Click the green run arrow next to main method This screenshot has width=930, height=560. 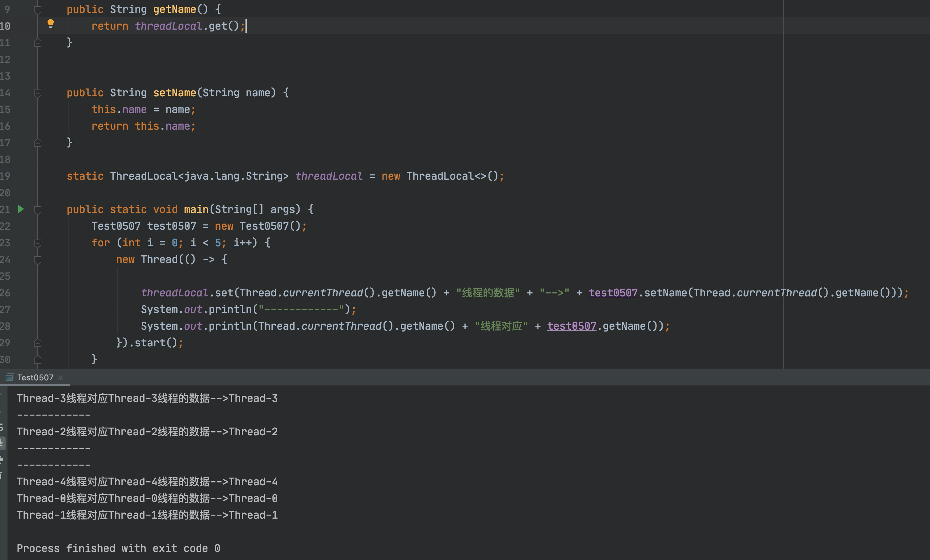point(21,209)
